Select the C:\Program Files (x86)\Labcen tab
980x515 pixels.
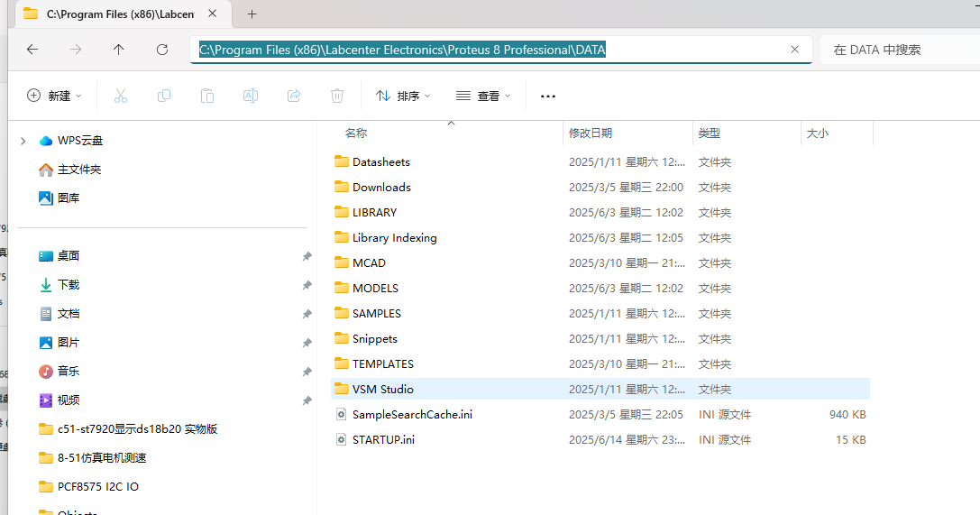click(122, 14)
